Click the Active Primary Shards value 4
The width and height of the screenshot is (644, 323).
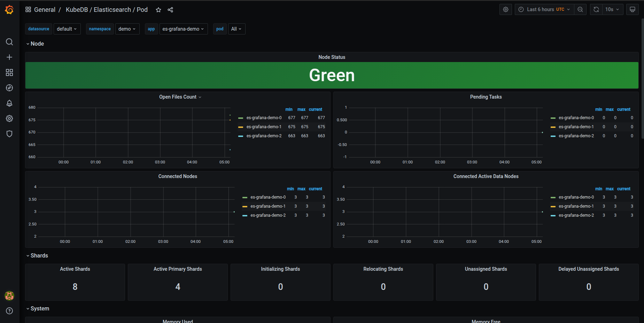(178, 287)
